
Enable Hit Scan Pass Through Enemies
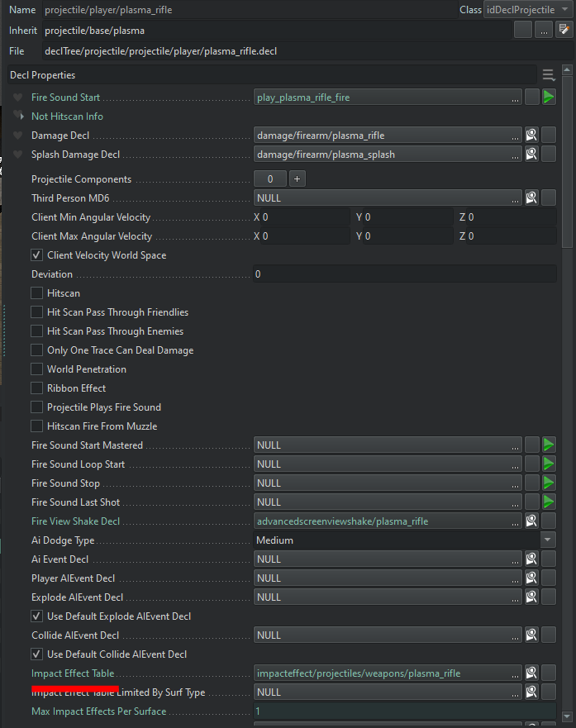36,331
